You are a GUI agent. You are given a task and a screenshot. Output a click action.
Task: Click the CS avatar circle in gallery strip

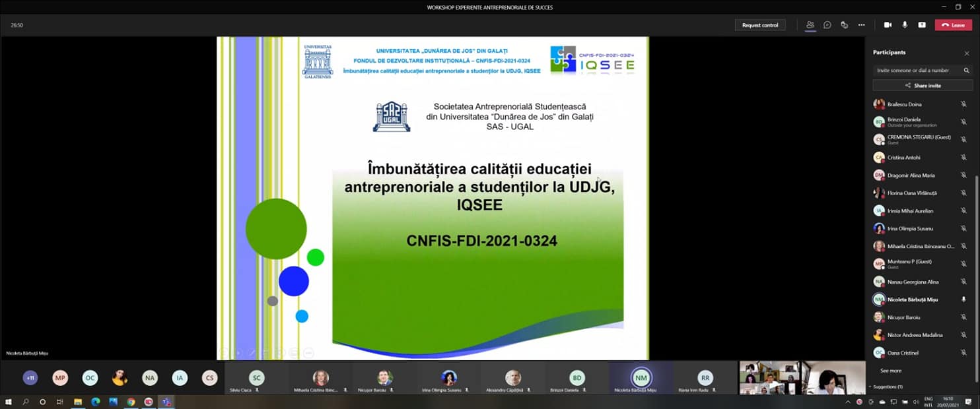[210, 378]
